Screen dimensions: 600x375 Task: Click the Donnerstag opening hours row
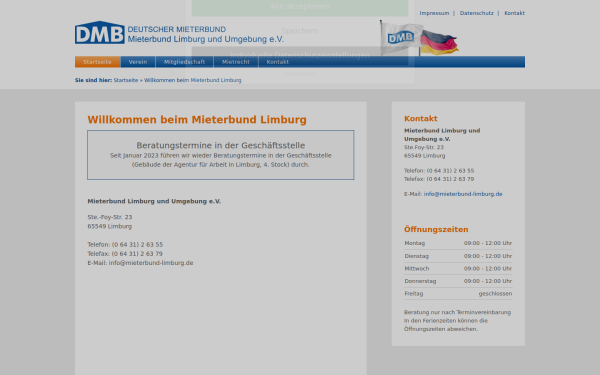pos(458,281)
